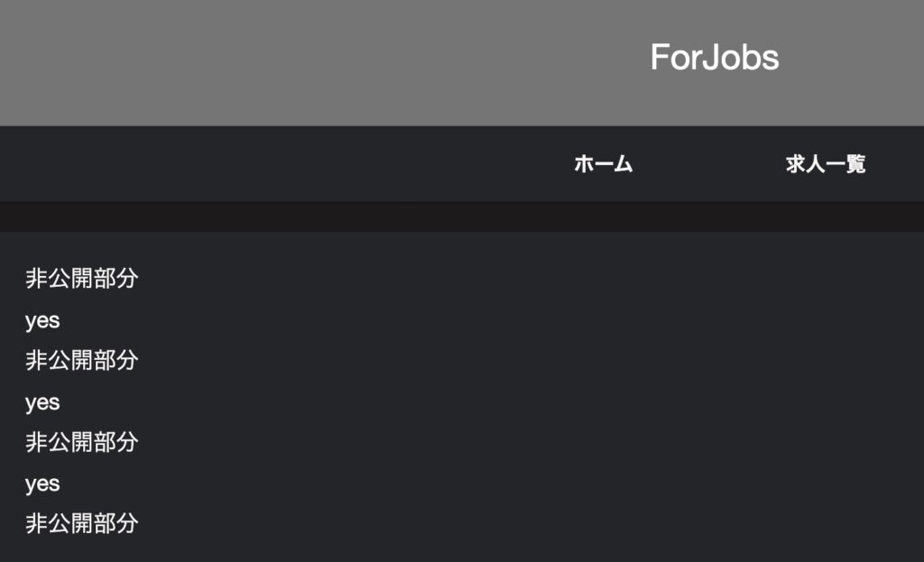The width and height of the screenshot is (924, 562).
Task: Click the empty nav bar left of ホーム
Action: pos(271,164)
